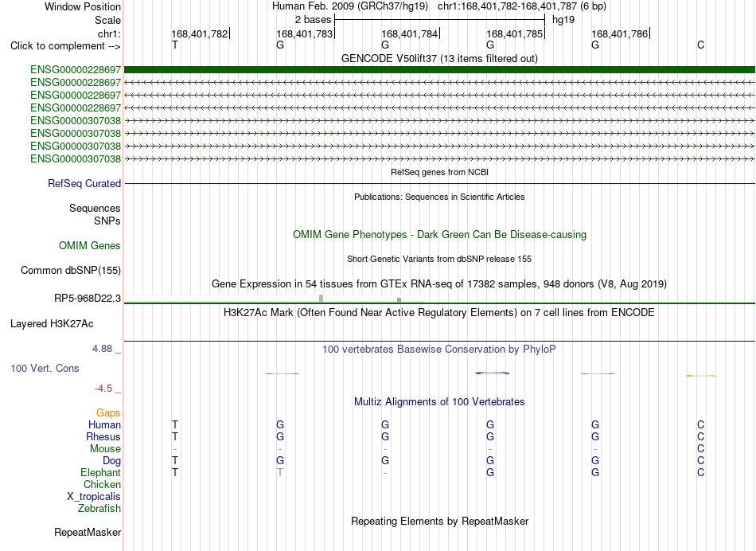756x551 pixels.
Task: Click the SNPs track label
Action: [x=107, y=221]
